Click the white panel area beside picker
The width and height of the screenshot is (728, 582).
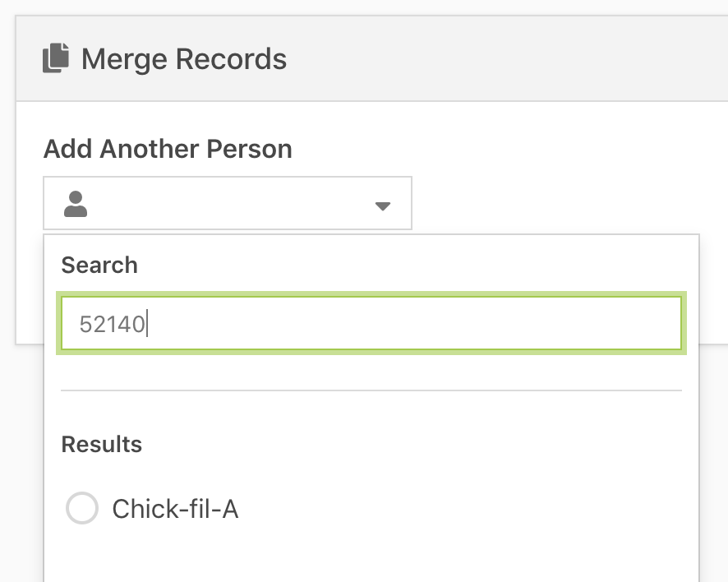click(x=557, y=186)
